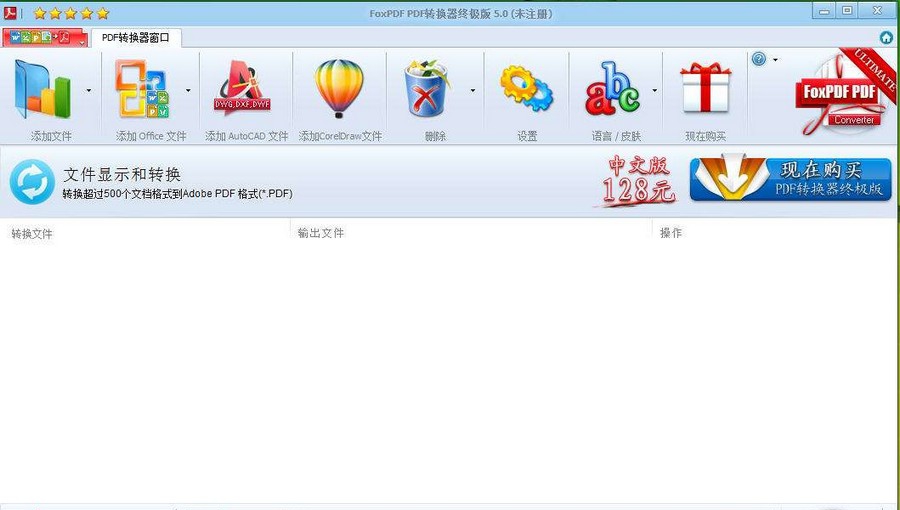Click the text 转换超过500个文档格式到Adobe PDF 格式(*.PDF)
Screen dimensions: 900x510
177,194
